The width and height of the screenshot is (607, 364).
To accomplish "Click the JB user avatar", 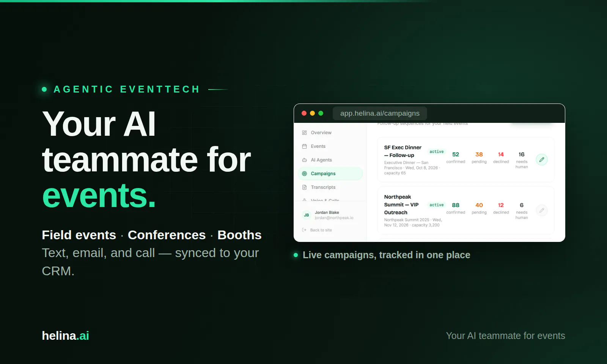I will pyautogui.click(x=306, y=215).
